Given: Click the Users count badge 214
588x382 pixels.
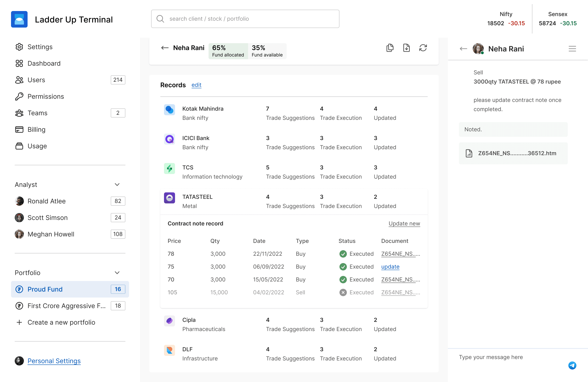Looking at the screenshot, I should coord(118,80).
